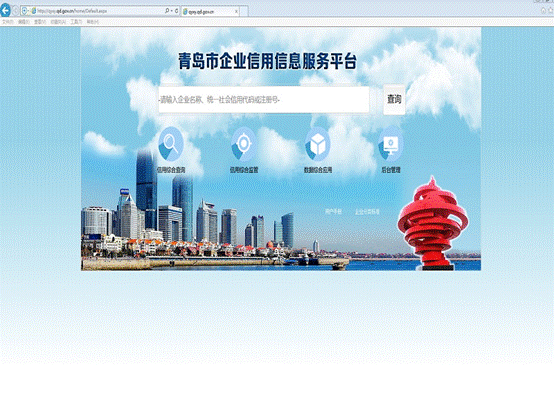Click the compatibility view icon in address bar
This screenshot has width=554, height=415.
click(x=24, y=11)
